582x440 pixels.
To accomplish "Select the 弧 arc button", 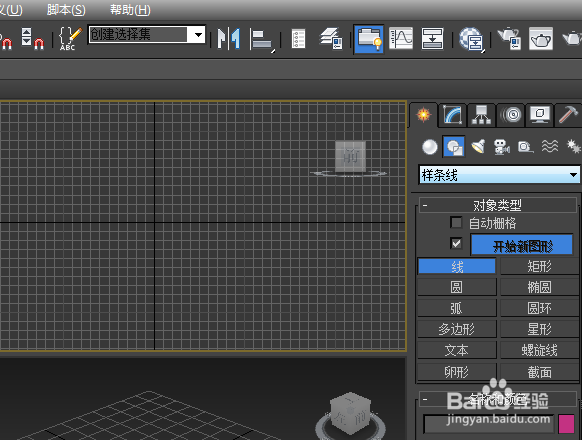I will click(457, 308).
